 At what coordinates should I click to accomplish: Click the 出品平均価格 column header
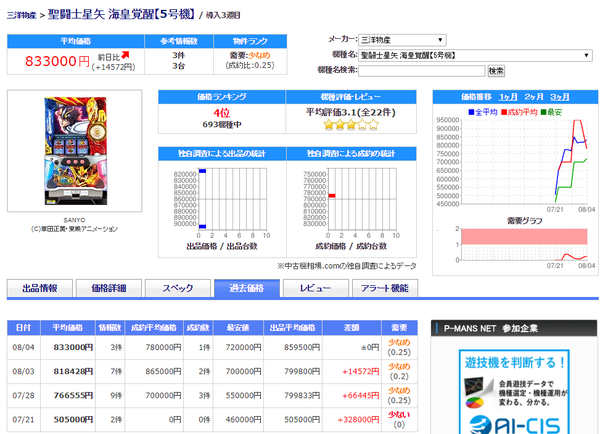click(293, 328)
